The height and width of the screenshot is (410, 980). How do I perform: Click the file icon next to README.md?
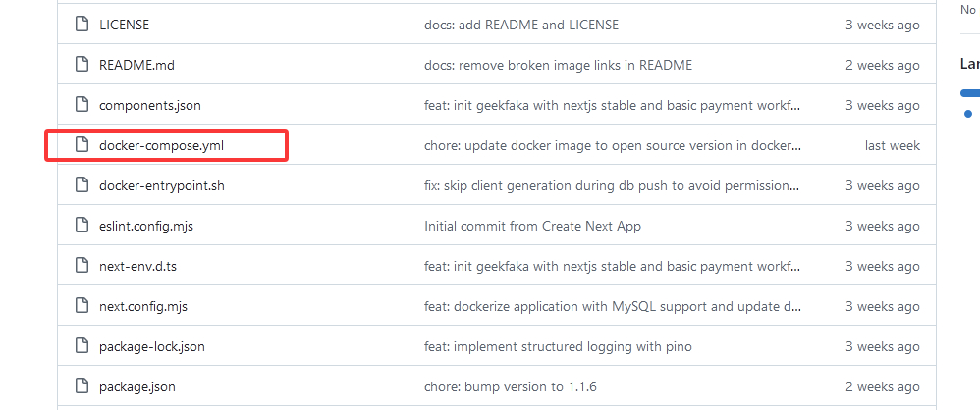(x=82, y=65)
